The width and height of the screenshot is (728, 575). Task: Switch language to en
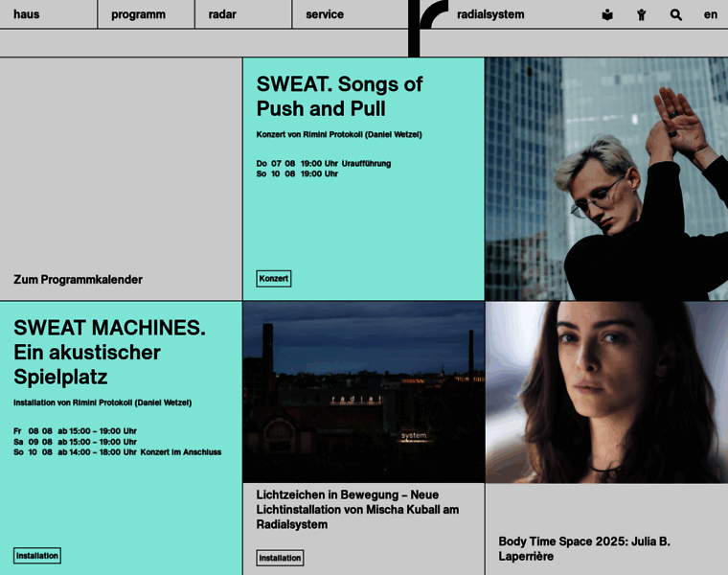click(711, 15)
